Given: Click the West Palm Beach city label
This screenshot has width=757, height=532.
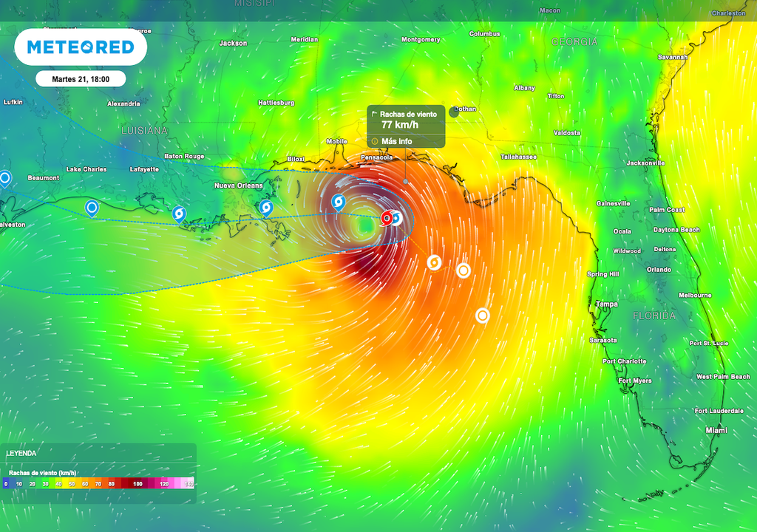Looking at the screenshot, I should coord(723,377).
